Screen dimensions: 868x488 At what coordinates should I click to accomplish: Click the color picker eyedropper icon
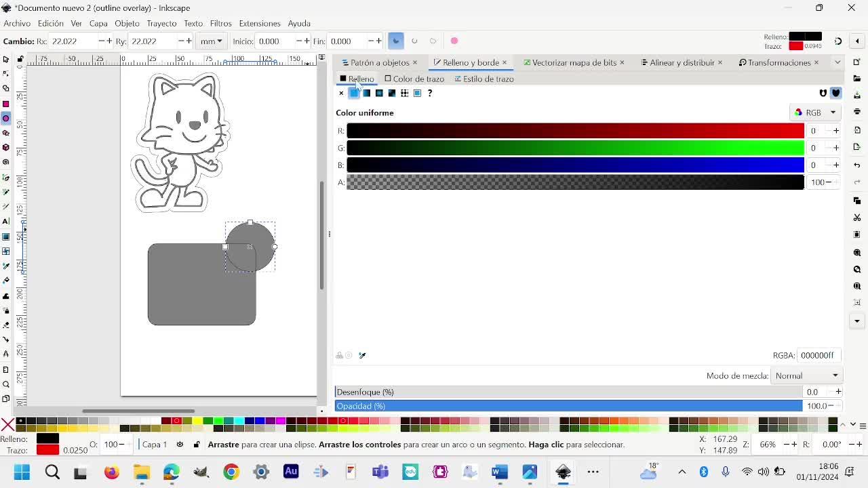tap(362, 355)
